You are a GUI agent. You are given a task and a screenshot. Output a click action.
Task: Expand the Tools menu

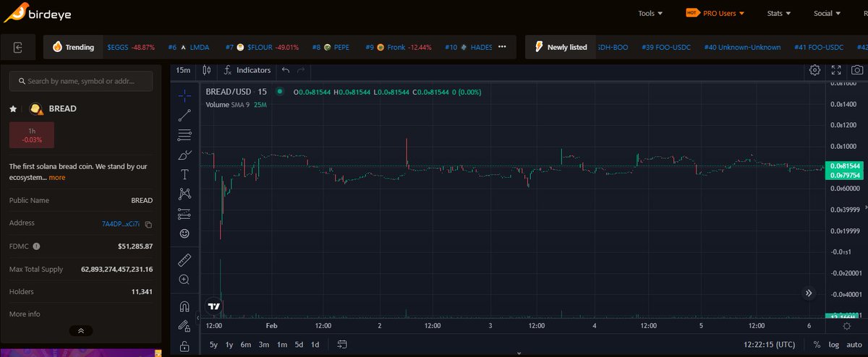point(650,13)
